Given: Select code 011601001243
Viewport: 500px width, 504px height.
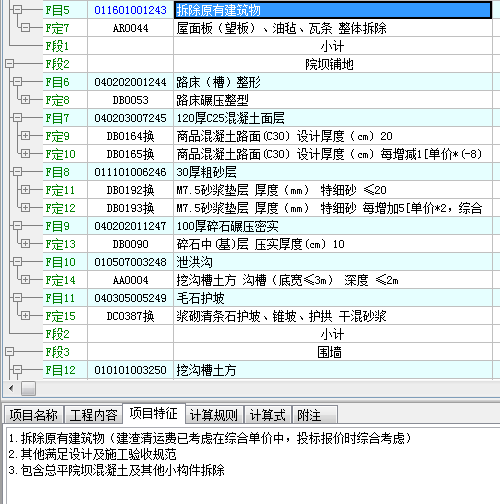Looking at the screenshot, I should click(x=130, y=10).
